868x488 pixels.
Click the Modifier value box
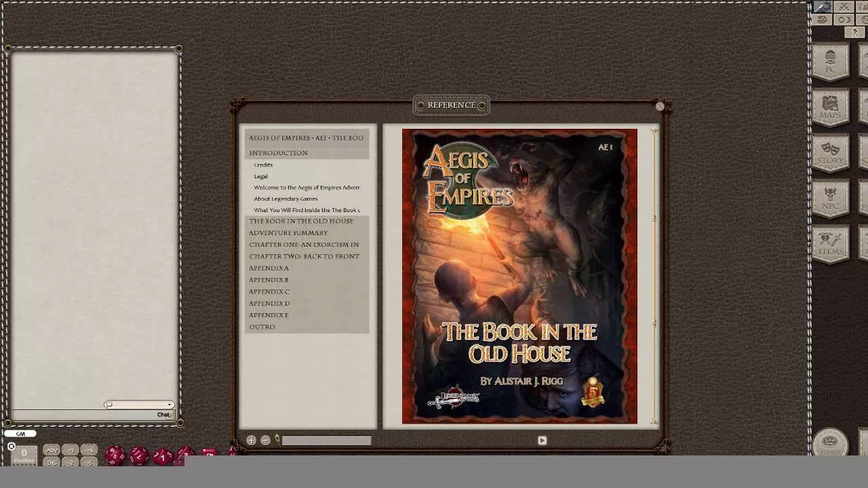click(24, 455)
